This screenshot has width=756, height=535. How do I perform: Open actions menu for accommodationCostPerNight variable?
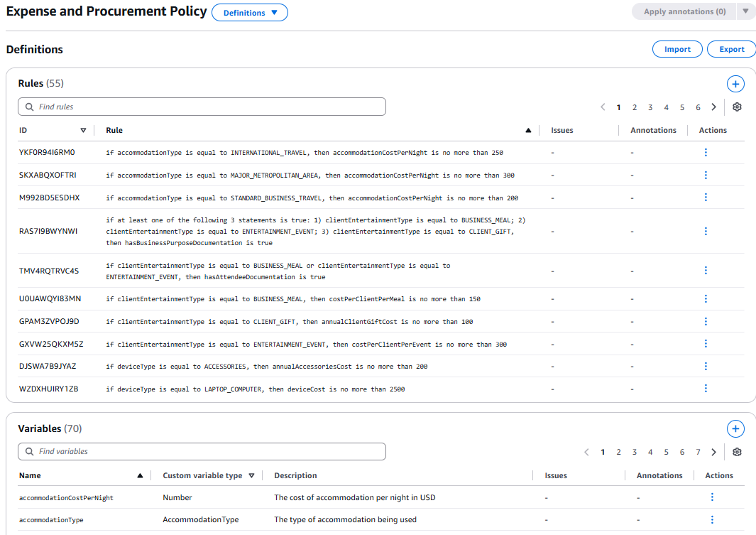712,497
